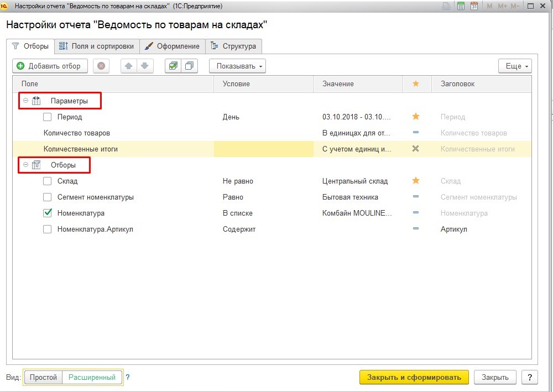Click the X icon for Количественные итоги
553x392 pixels.
[x=416, y=149]
